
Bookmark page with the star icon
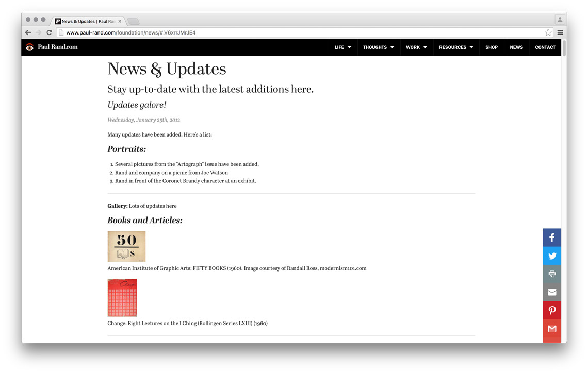tap(548, 32)
